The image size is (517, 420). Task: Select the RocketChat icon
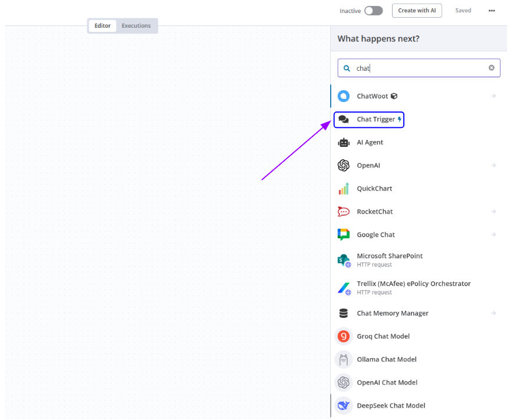pos(344,212)
